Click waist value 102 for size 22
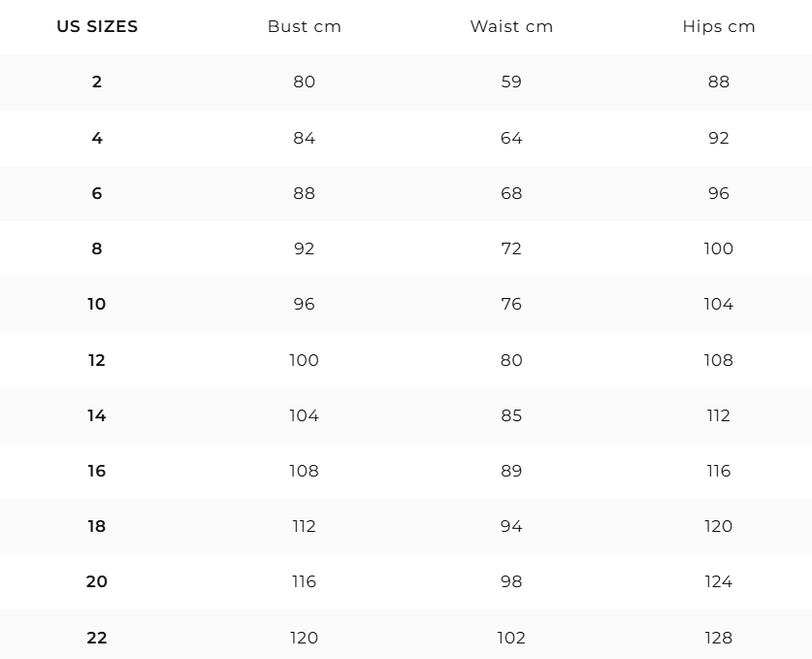The image size is (812, 659). 511,638
